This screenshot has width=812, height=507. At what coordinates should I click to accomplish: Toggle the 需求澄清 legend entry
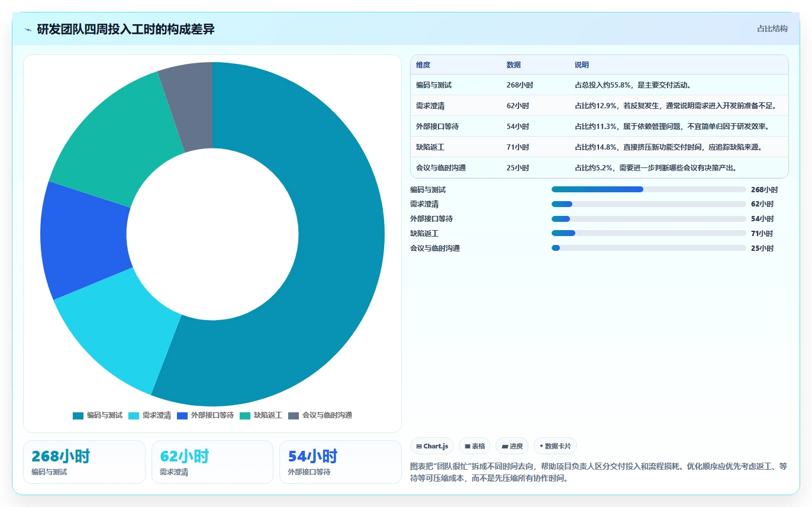coord(150,415)
